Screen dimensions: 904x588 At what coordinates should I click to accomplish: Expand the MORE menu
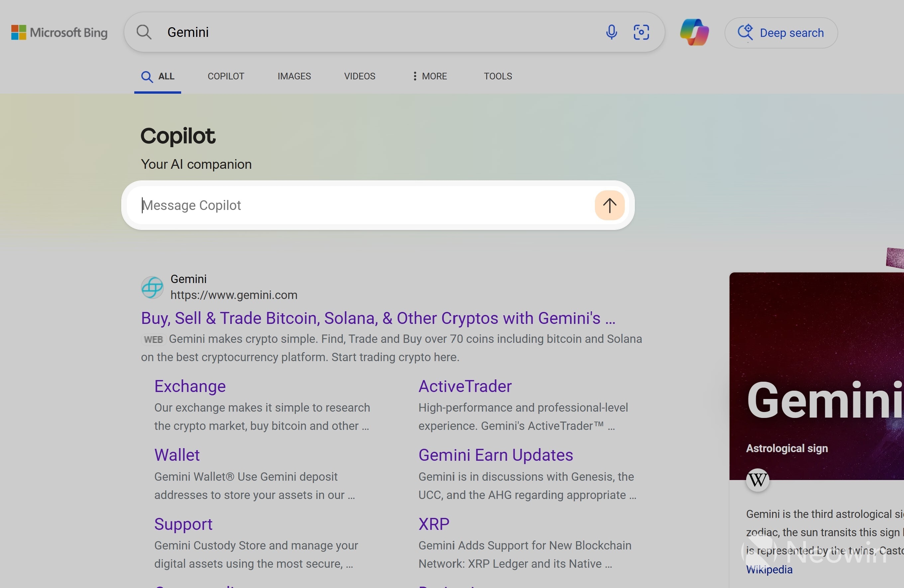point(430,76)
